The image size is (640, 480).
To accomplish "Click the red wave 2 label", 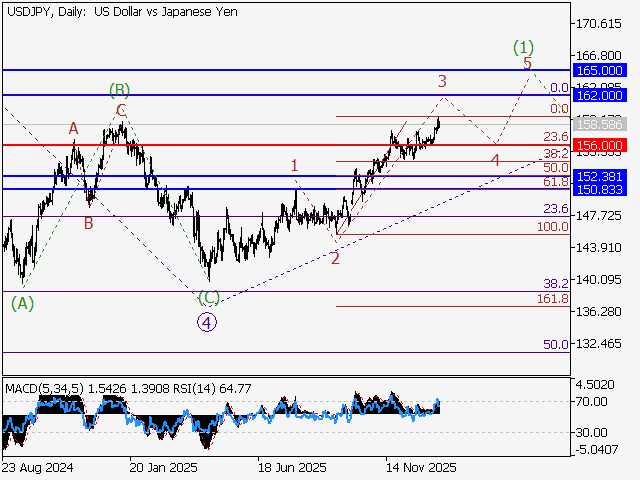I will [x=335, y=258].
